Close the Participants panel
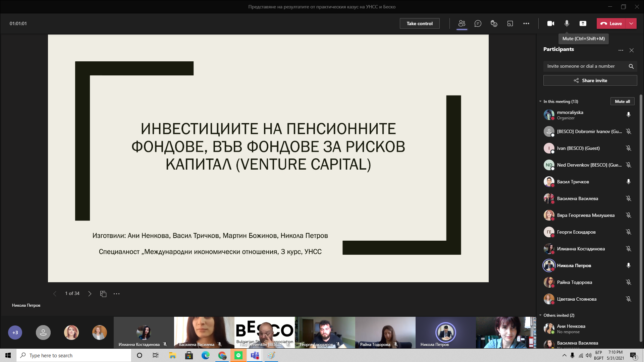Image resolution: width=644 pixels, height=362 pixels. point(632,50)
